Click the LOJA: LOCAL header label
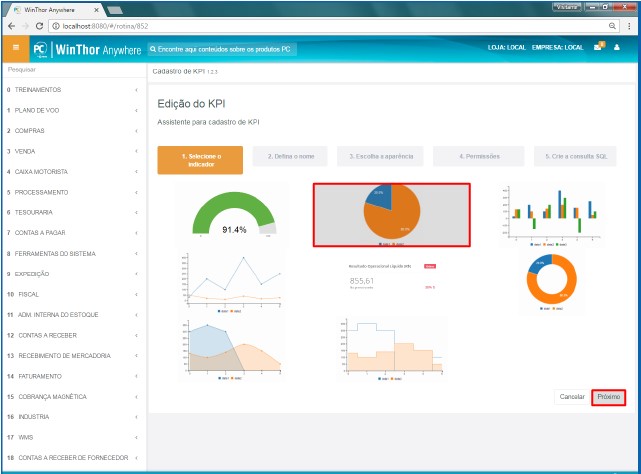 pyautogui.click(x=507, y=47)
